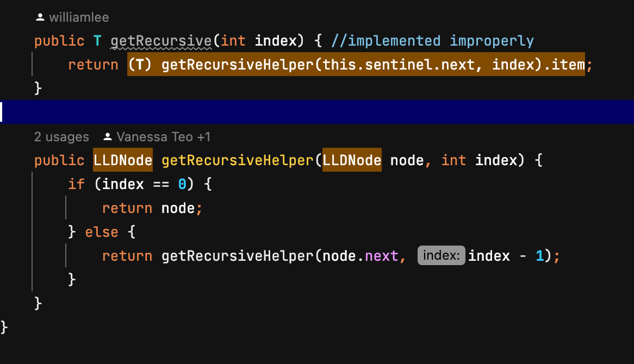Screen dimensions: 634x364
Task: Click the highlighted LLDNode return type
Action: coord(122,161)
